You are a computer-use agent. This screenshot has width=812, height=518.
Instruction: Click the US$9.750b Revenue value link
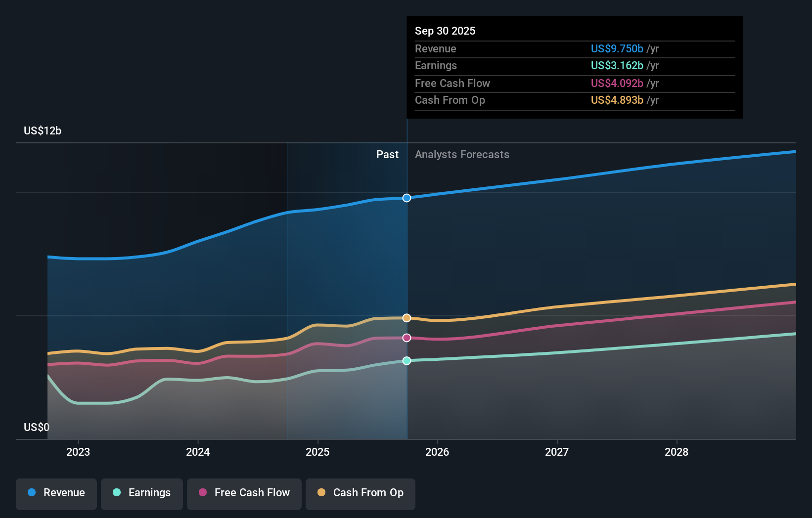[616, 49]
